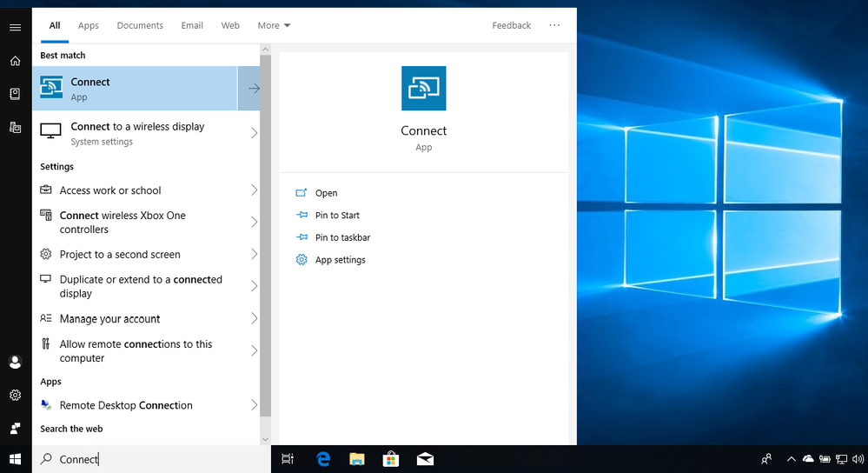Open the three-dot options menu
Image resolution: width=868 pixels, height=473 pixels.
(x=554, y=25)
